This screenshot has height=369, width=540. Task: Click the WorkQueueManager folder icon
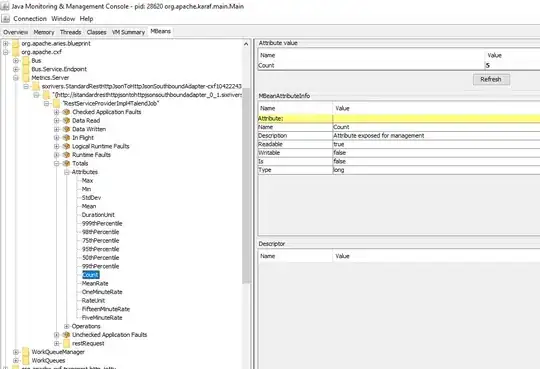[x=26, y=352]
